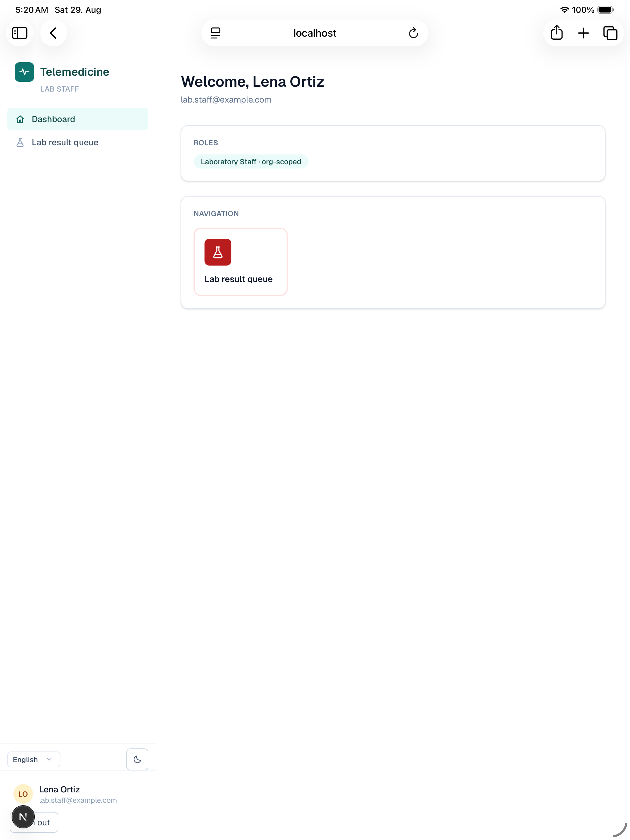Click the Telemedicine title text
The image size is (630, 840).
click(74, 72)
